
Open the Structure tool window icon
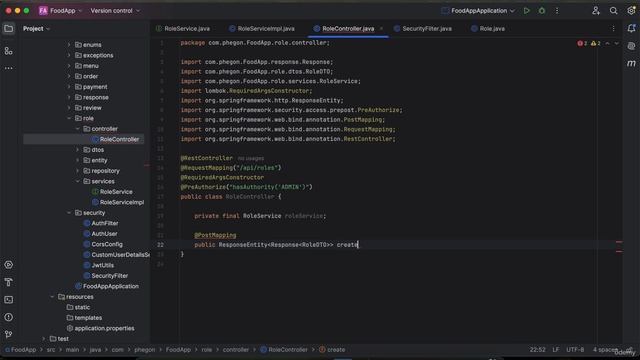8,51
